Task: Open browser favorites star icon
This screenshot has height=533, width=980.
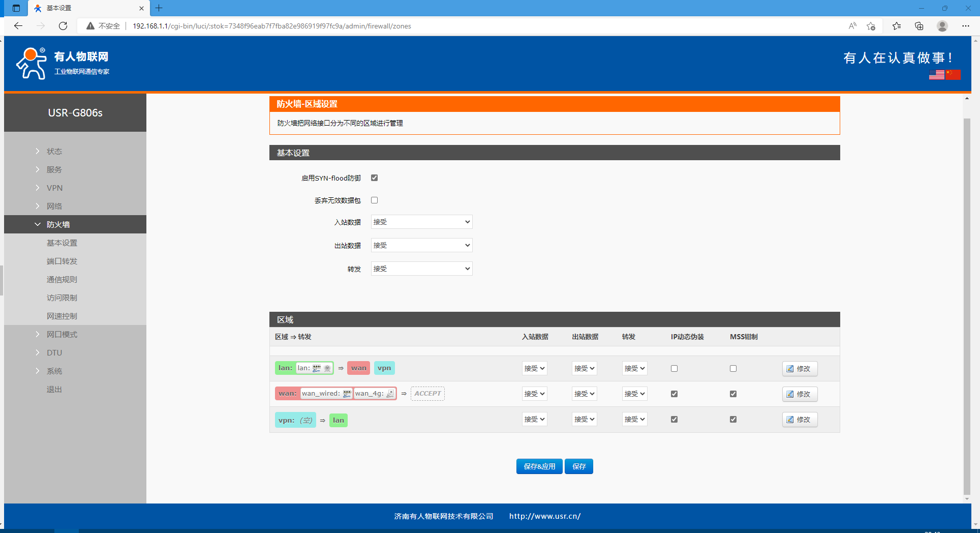Action: 897,26
